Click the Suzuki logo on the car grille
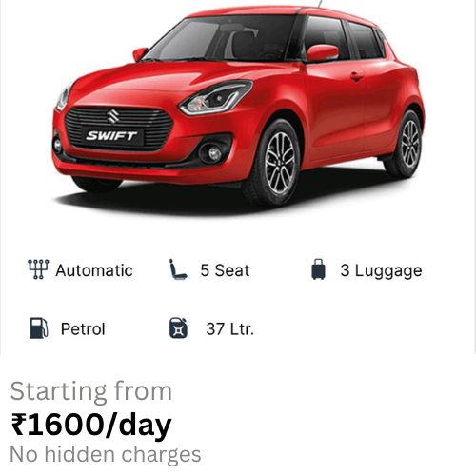The width and height of the screenshot is (476, 476). 112,116
